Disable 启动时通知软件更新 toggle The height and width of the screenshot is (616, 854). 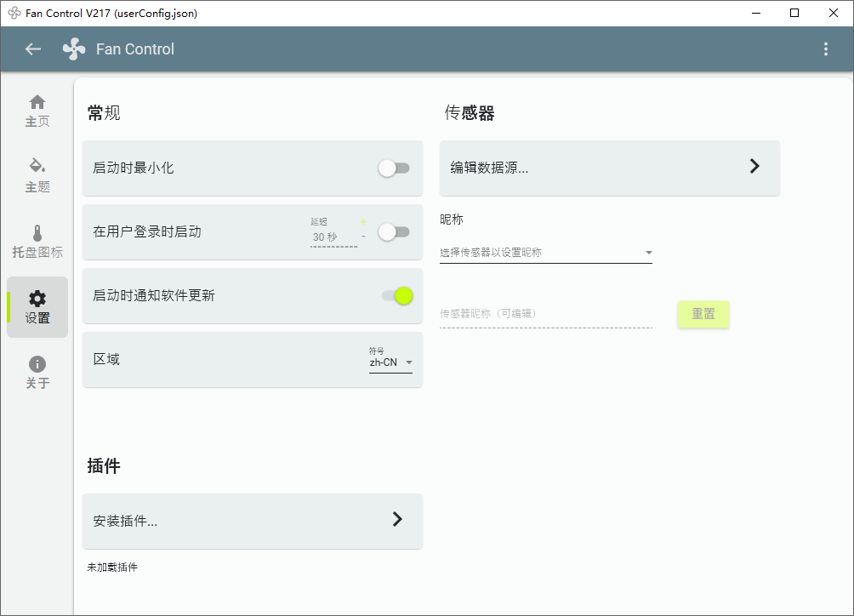coord(396,295)
